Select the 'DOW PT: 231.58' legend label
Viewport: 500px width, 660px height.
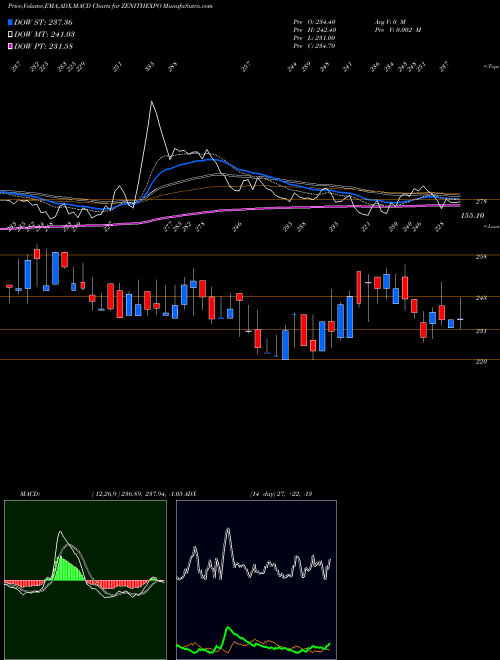pos(43,46)
